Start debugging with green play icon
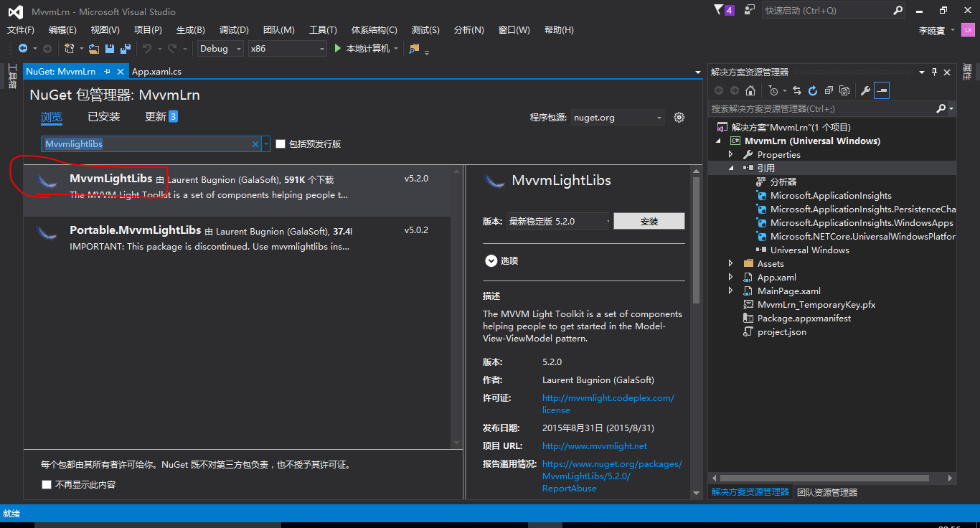980x528 pixels. click(x=339, y=49)
